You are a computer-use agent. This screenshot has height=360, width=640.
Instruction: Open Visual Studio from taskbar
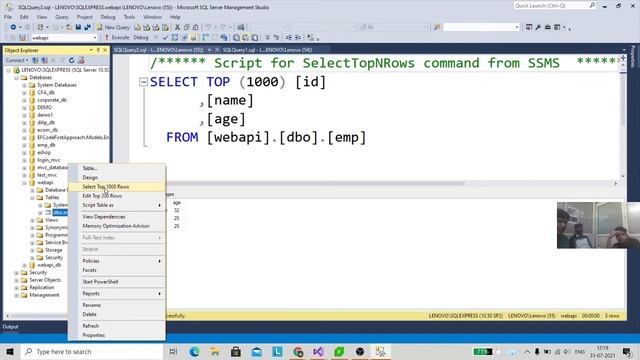click(318, 351)
